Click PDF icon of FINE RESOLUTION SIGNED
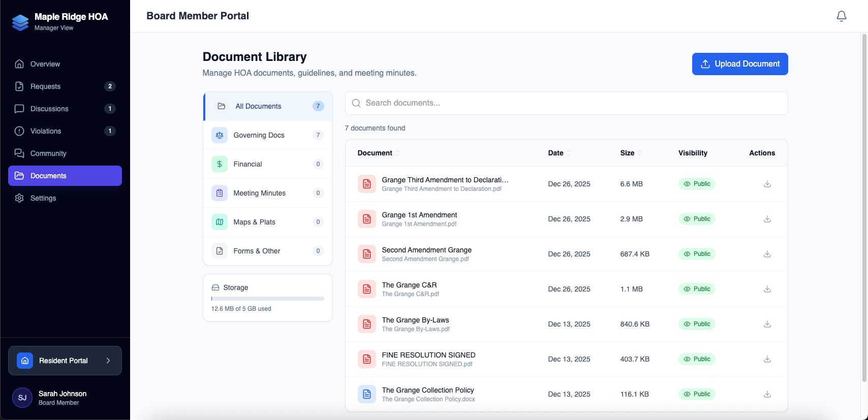Viewport: 868px width, 420px height. [367, 359]
